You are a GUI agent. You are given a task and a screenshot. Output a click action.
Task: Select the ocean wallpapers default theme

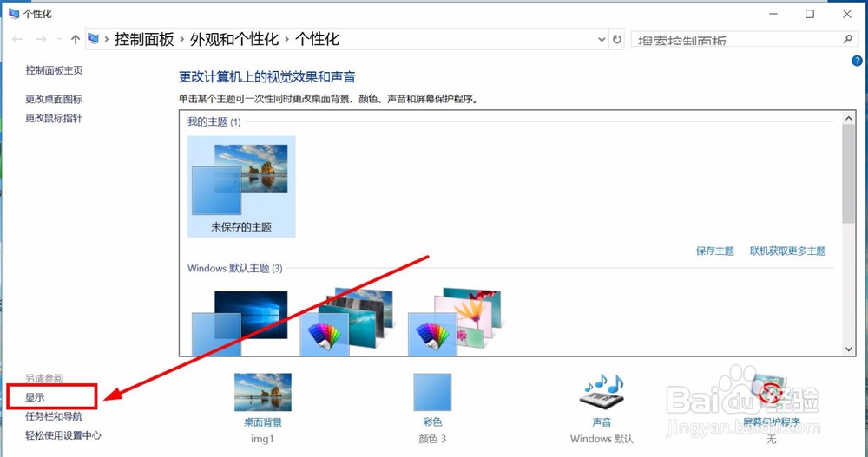348,322
